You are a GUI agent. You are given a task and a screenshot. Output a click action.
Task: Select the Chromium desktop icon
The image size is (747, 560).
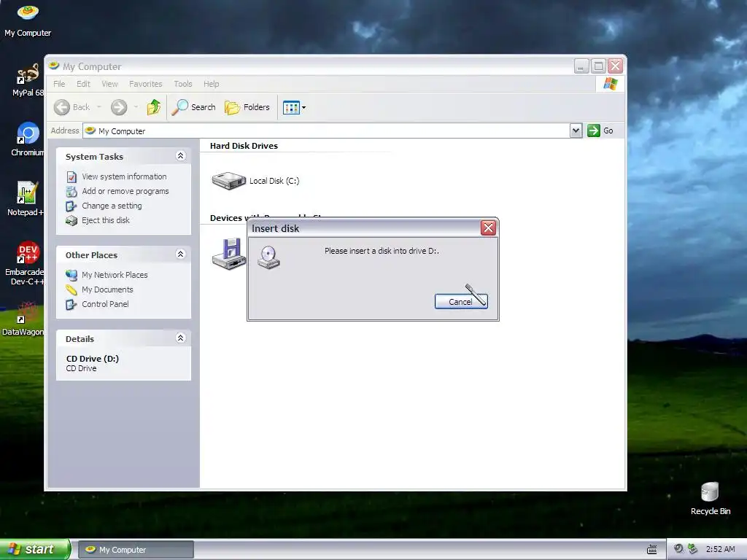(x=28, y=140)
